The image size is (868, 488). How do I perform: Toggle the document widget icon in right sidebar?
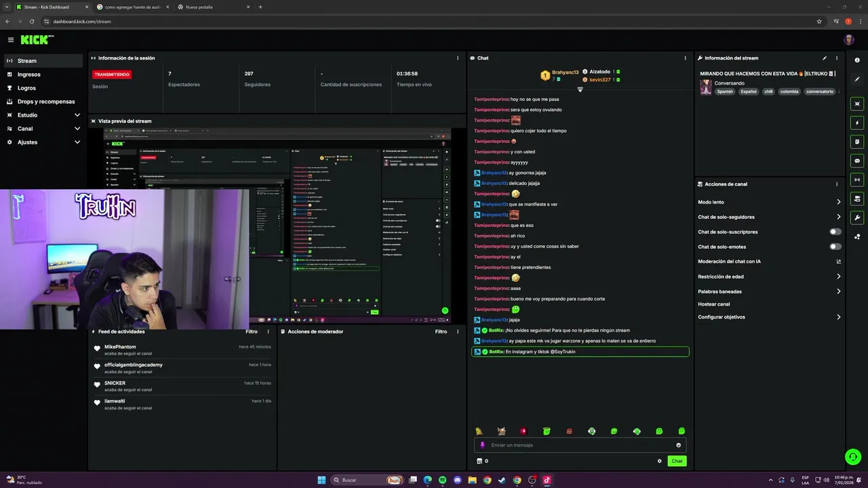coord(857,142)
